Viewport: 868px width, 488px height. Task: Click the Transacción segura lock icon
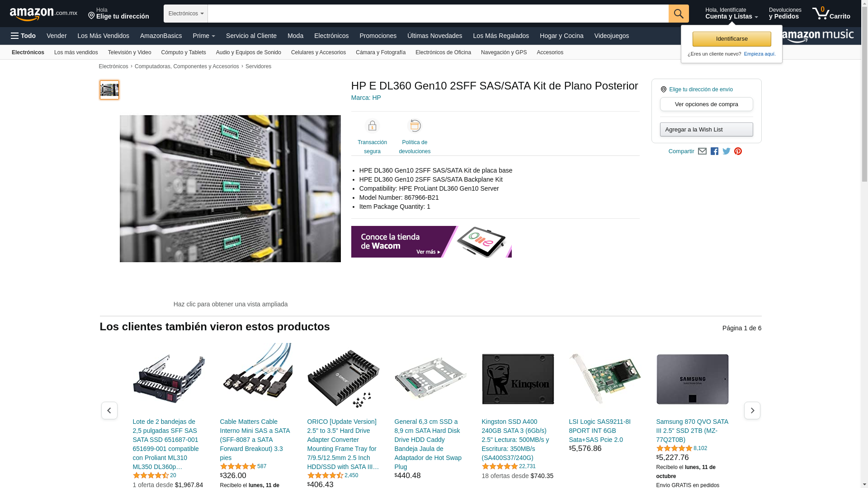coord(372,126)
